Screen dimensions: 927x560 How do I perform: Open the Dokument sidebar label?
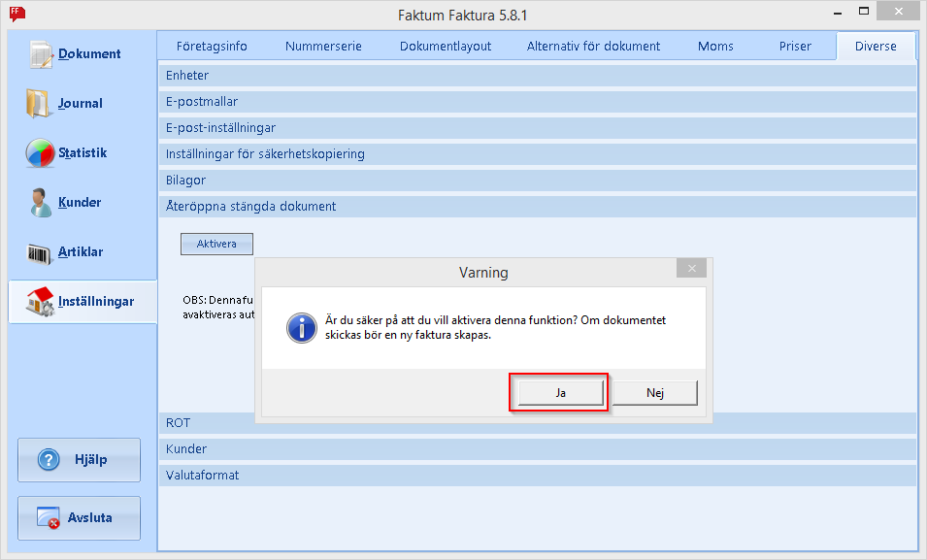tap(89, 53)
